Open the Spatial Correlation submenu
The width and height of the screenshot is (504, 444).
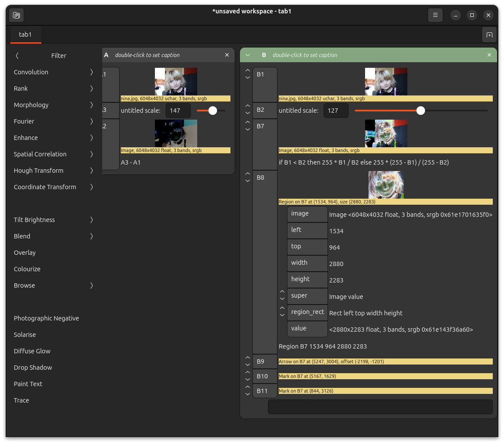click(54, 154)
